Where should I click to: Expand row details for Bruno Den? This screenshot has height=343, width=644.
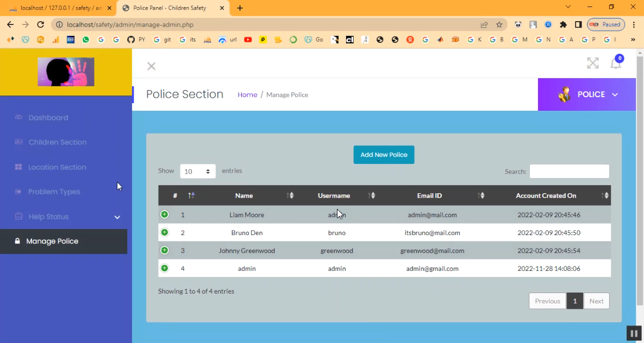pos(165,232)
